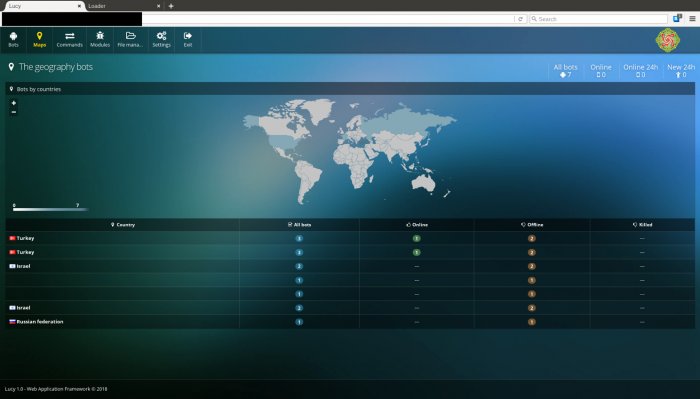
Task: Open the Bots page with the android icon
Action: (13, 40)
